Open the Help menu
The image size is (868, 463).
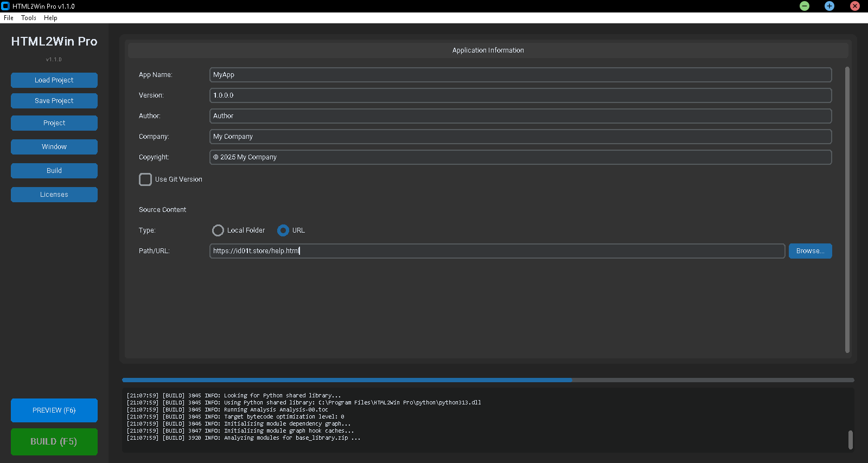tap(50, 18)
